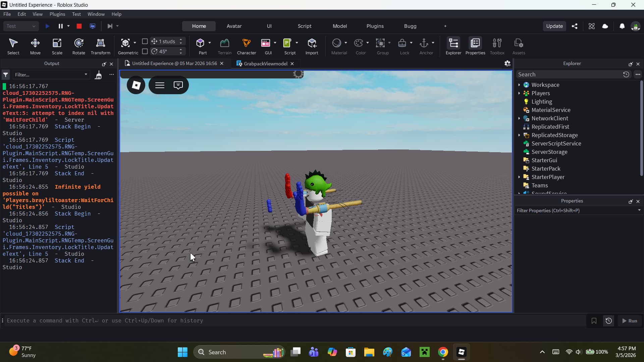Switch to the Model ribbon tab
Screen dimensions: 644x362
[340, 26]
